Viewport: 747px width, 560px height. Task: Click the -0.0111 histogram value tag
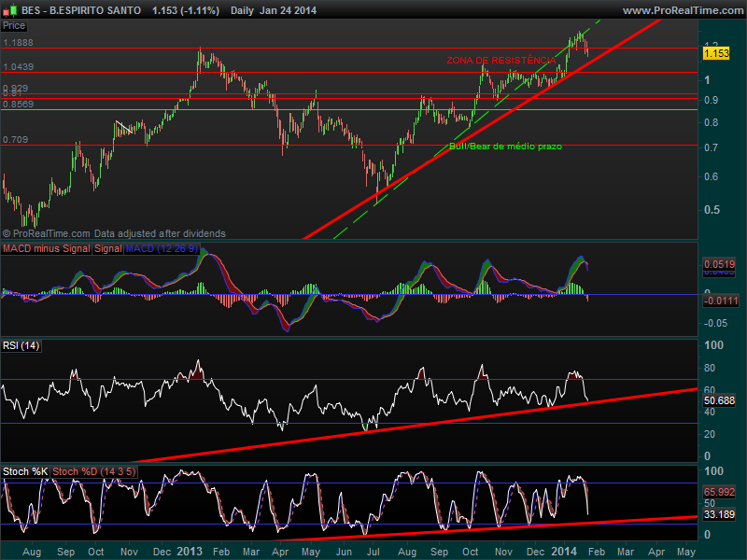point(721,301)
